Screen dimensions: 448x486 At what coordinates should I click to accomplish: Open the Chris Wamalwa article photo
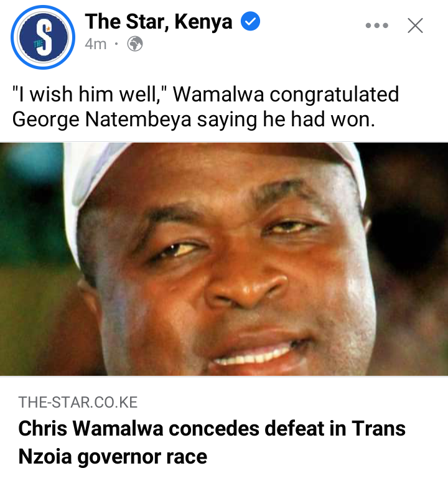pos(224,259)
